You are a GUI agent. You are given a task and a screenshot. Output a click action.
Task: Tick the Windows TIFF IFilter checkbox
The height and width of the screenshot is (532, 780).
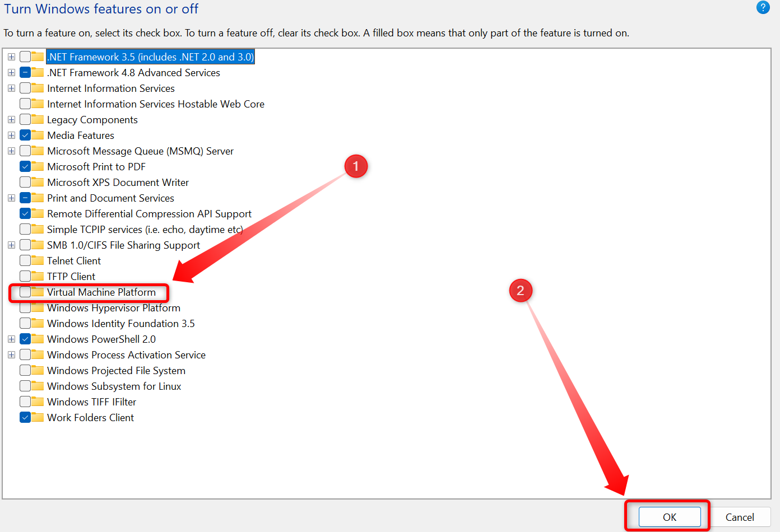tap(25, 402)
